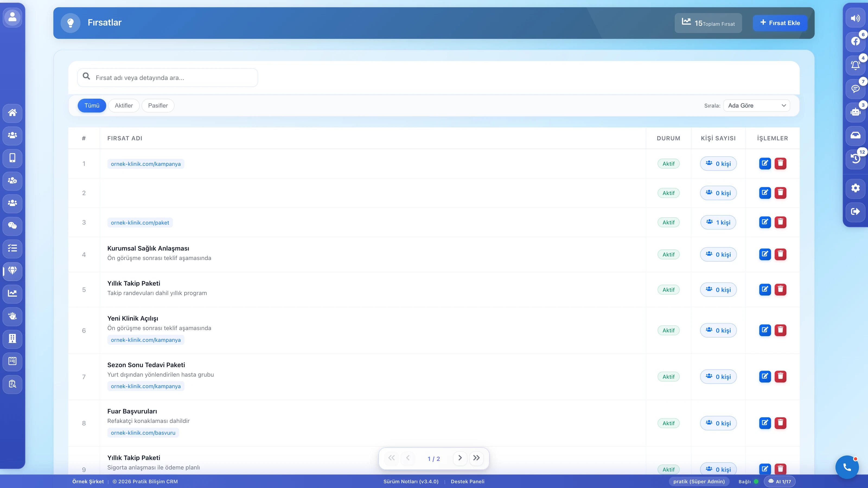The height and width of the screenshot is (488, 868).
Task: Click the speaker volume icon
Action: click(x=855, y=18)
